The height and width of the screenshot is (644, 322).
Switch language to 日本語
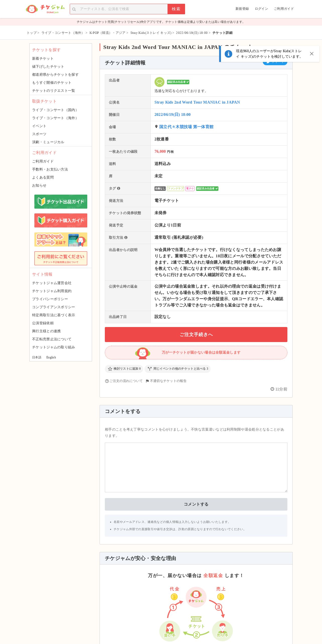(x=37, y=357)
